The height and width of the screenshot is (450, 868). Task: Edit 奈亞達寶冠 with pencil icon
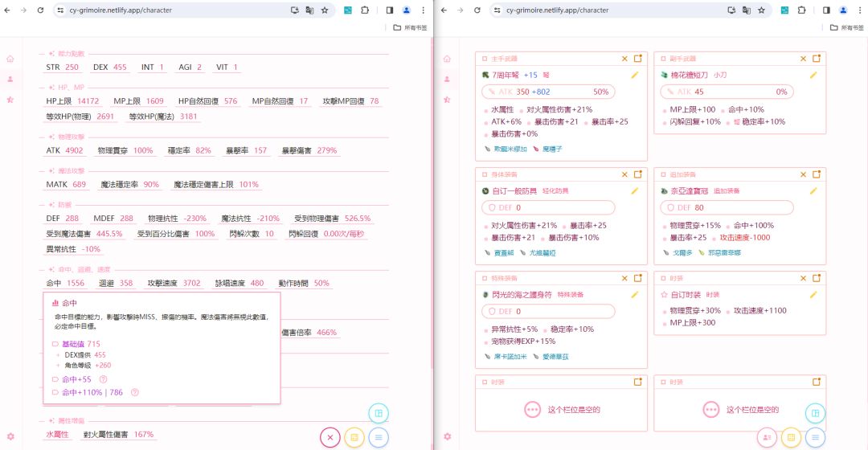click(813, 191)
